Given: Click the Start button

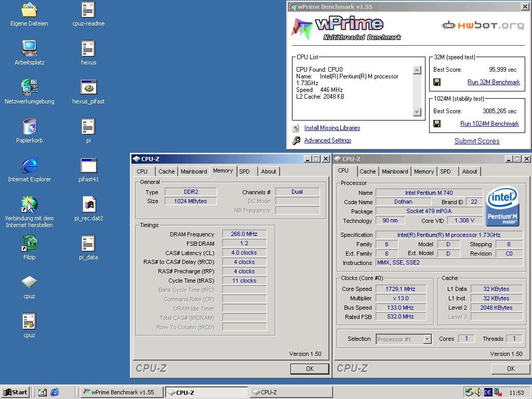Looking at the screenshot, I should [15, 392].
